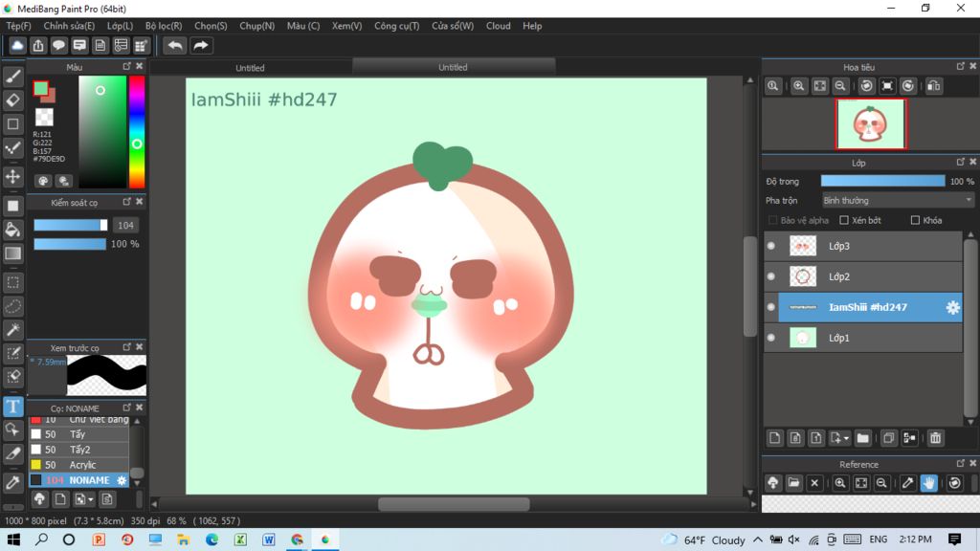Select the Magic Wand tool
This screenshot has height=551, width=980.
pos(12,330)
